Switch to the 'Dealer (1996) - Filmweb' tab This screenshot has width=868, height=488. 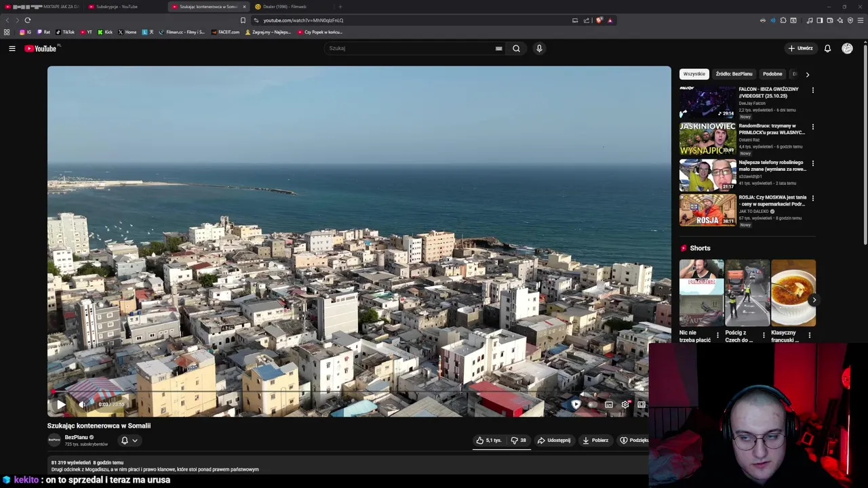(x=292, y=7)
